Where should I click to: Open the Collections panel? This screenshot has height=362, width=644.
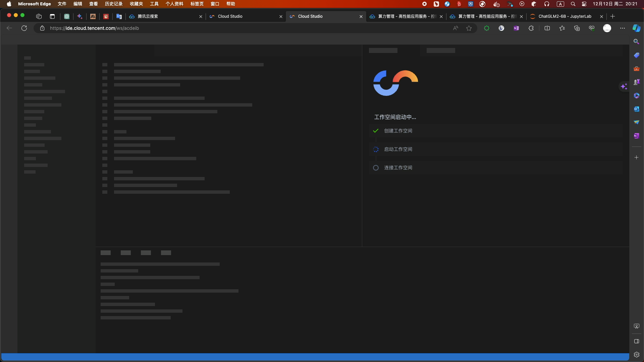[577, 28]
